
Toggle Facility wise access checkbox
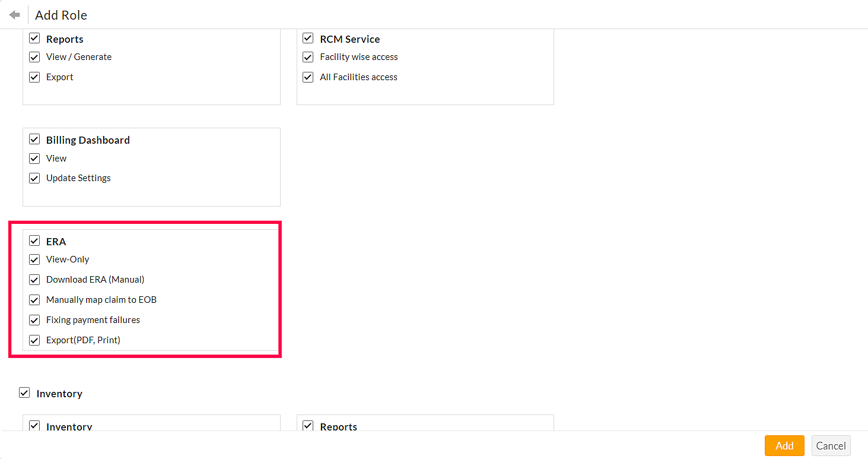pos(308,57)
